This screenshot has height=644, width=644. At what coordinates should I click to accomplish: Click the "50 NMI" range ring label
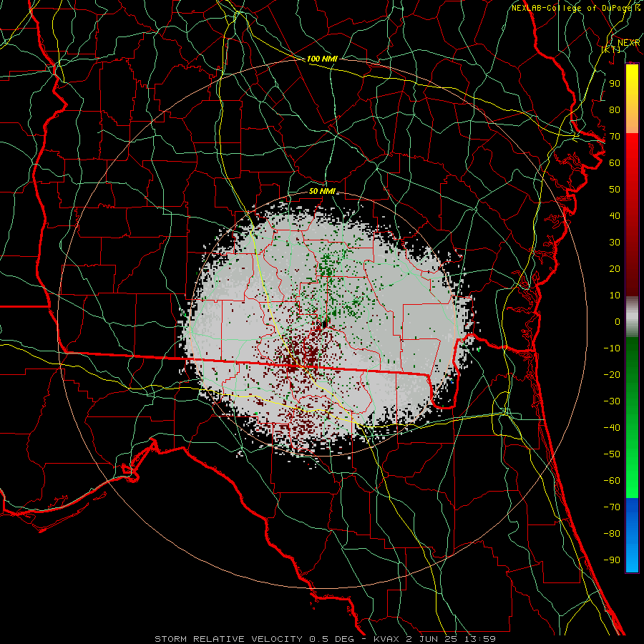(322, 191)
